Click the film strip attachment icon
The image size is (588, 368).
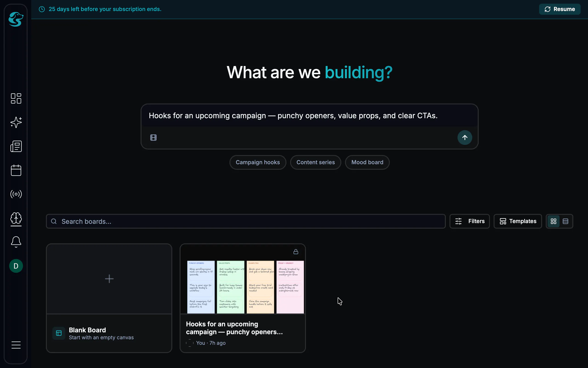[153, 138]
